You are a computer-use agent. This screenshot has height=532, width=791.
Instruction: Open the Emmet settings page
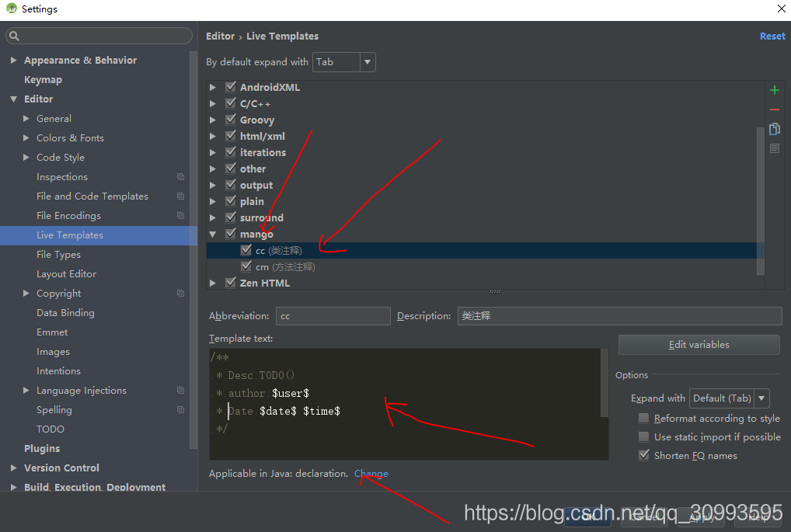[x=52, y=332]
